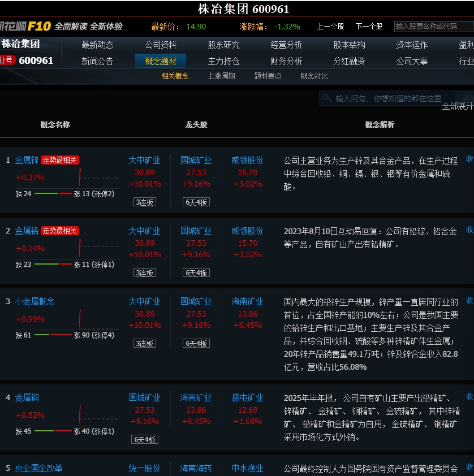
Task: Select the 相关概念 sub-tab
Action: point(175,76)
